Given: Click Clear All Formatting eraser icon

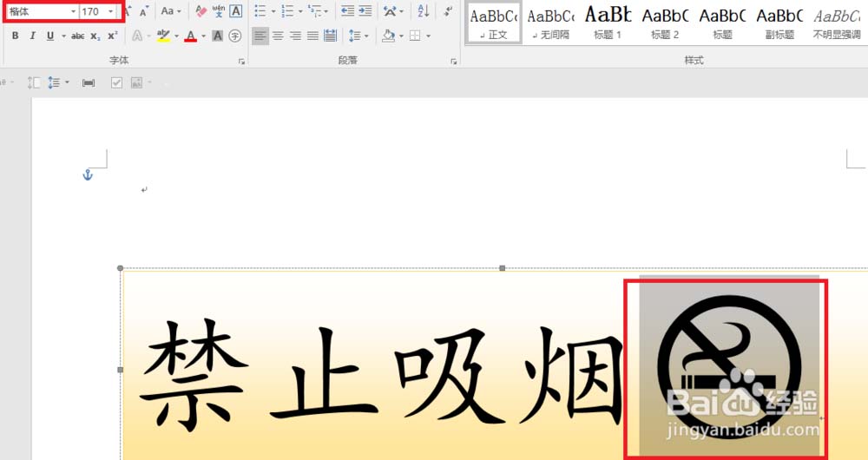Looking at the screenshot, I should pyautogui.click(x=201, y=11).
